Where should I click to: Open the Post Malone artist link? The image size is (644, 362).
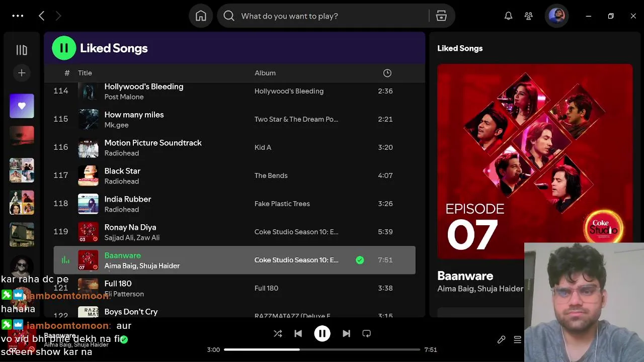[124, 97]
